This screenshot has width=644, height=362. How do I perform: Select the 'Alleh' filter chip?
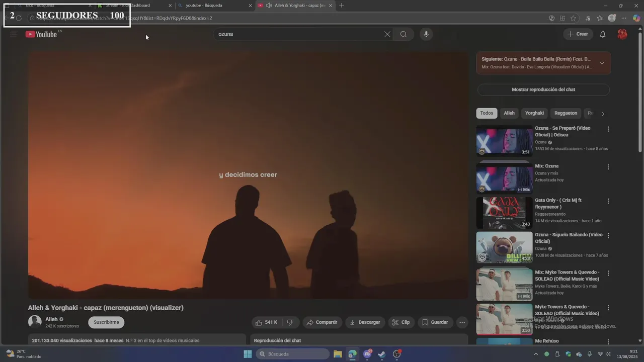pyautogui.click(x=509, y=113)
